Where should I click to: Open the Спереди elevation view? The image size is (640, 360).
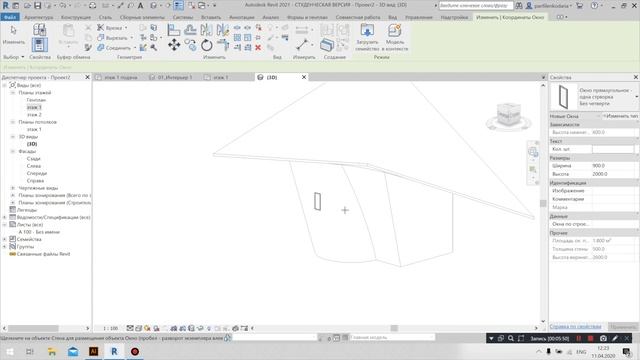[x=36, y=173]
